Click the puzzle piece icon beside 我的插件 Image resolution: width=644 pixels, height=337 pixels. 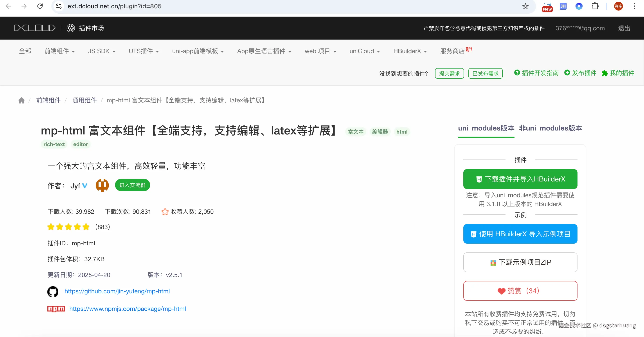[605, 73]
